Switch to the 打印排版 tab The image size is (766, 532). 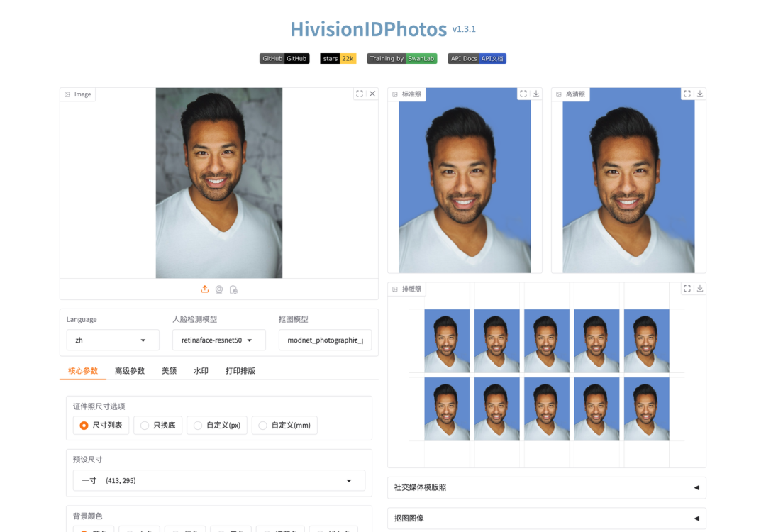[240, 371]
